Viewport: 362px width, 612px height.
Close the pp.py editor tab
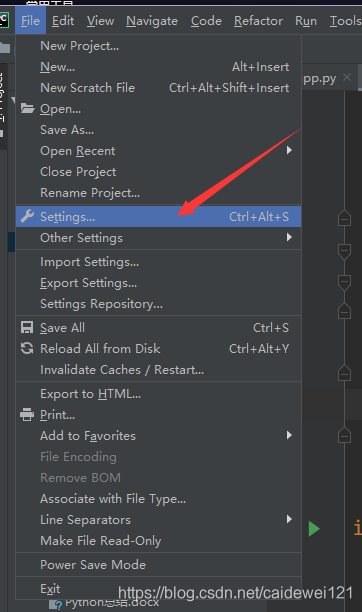click(347, 77)
